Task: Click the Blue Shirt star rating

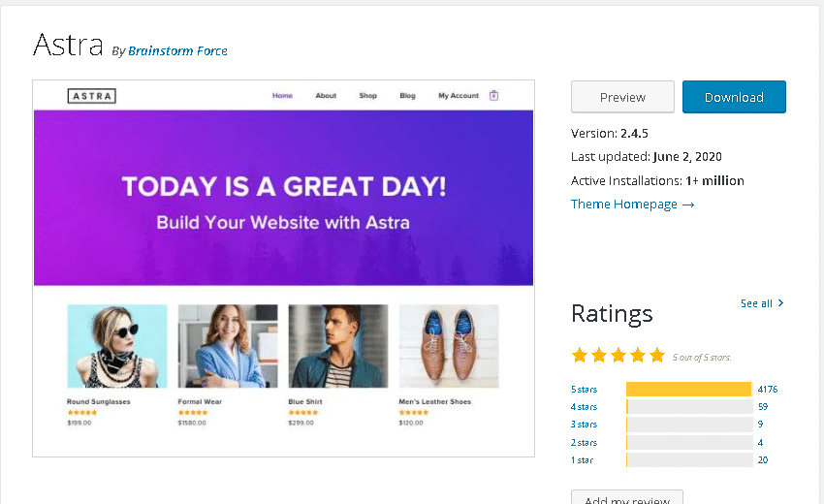Action: [303, 413]
